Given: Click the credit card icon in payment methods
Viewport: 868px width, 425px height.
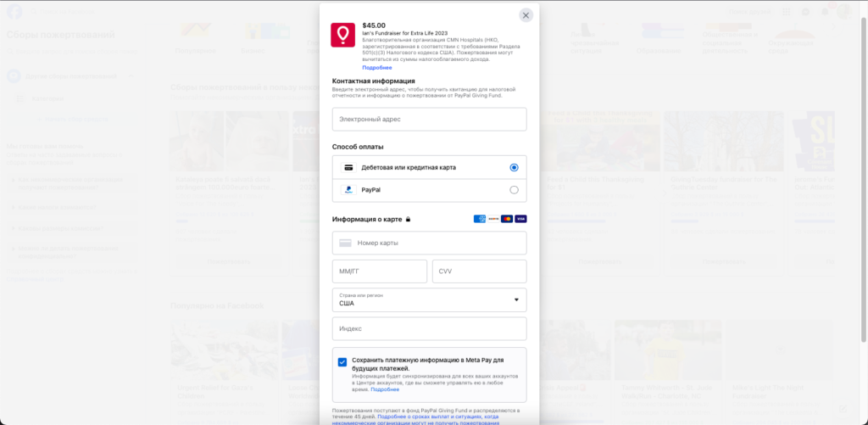Looking at the screenshot, I should click(x=348, y=167).
